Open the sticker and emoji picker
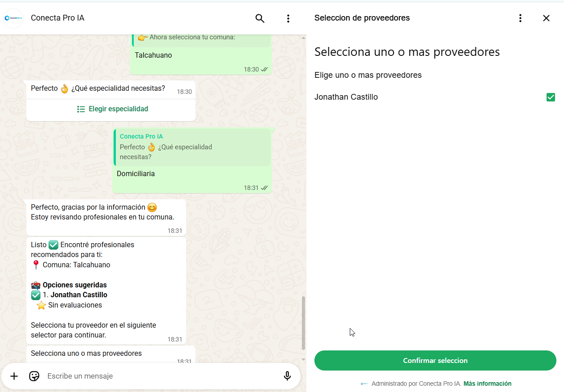The width and height of the screenshot is (564, 392). click(x=34, y=376)
